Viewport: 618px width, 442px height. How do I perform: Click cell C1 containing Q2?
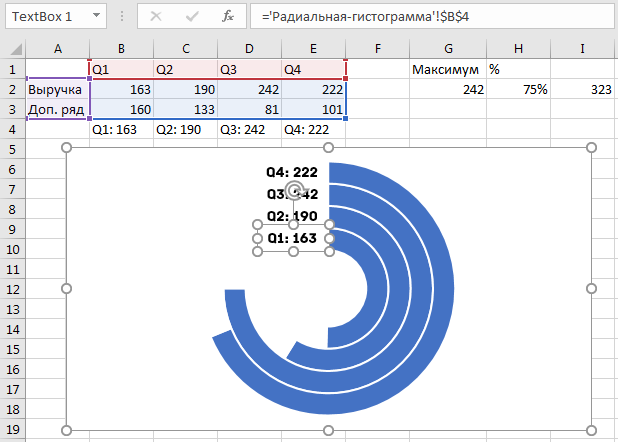[186, 69]
